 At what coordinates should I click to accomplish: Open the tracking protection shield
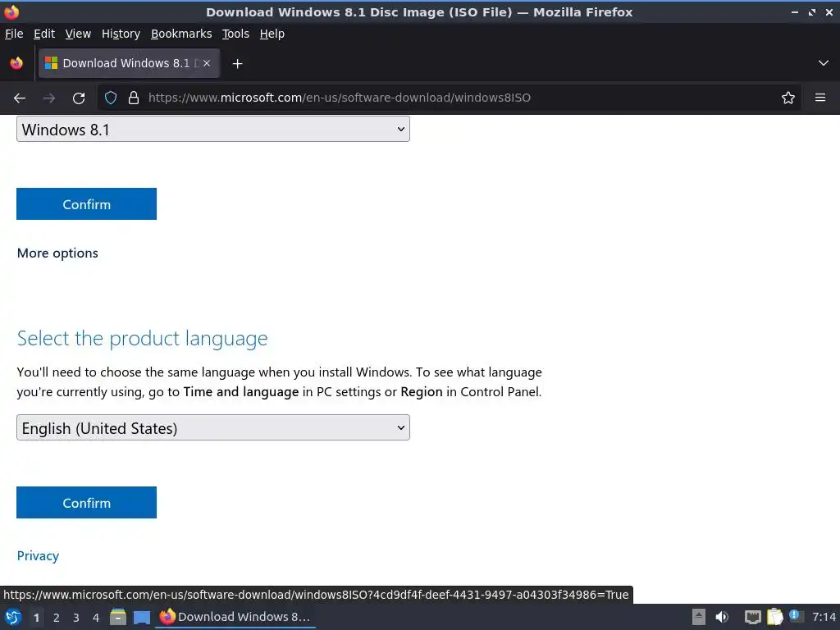(x=111, y=98)
